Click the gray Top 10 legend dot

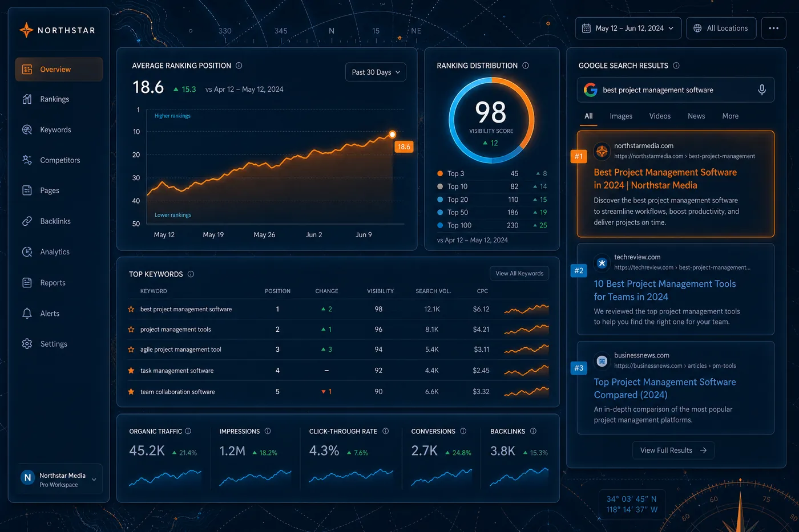tap(440, 186)
